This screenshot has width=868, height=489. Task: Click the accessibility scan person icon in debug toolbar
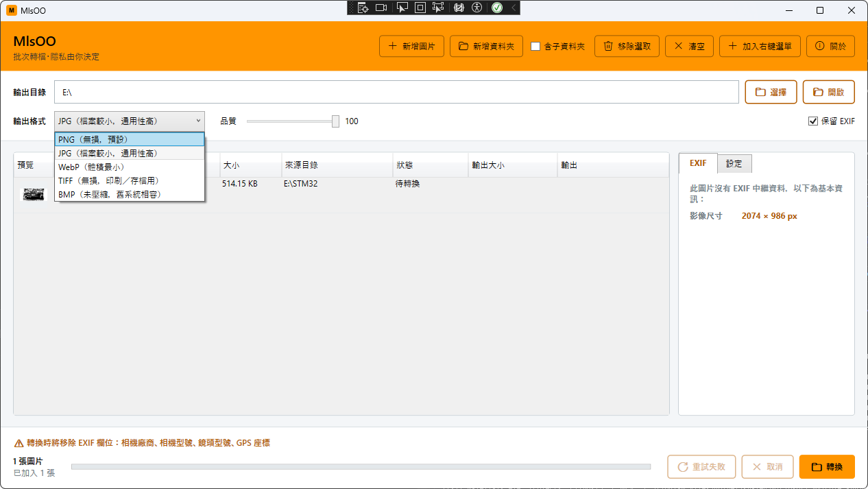click(477, 8)
